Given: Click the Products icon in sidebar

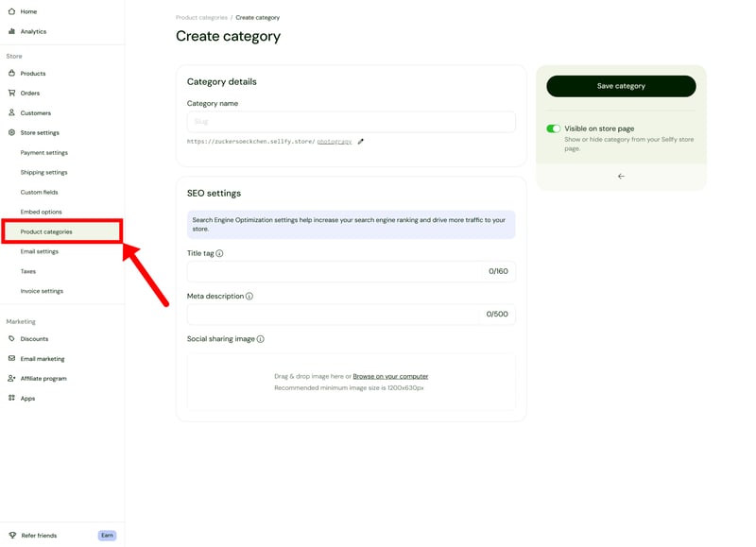Looking at the screenshot, I should coord(11,73).
